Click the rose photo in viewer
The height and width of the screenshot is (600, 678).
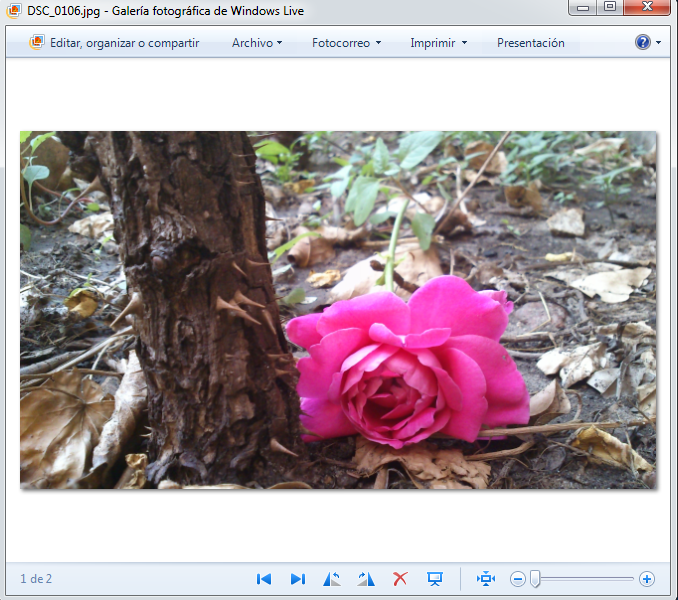[338, 310]
